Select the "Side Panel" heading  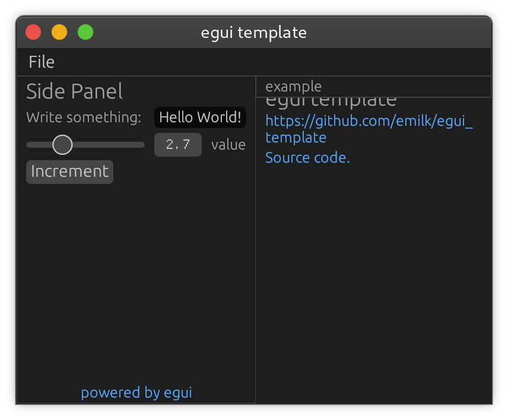point(74,91)
